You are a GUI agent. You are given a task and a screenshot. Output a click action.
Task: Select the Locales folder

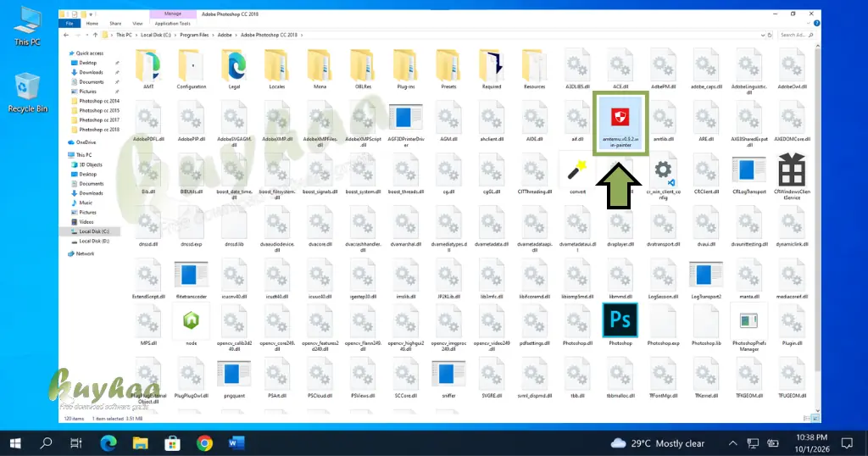tap(277, 70)
